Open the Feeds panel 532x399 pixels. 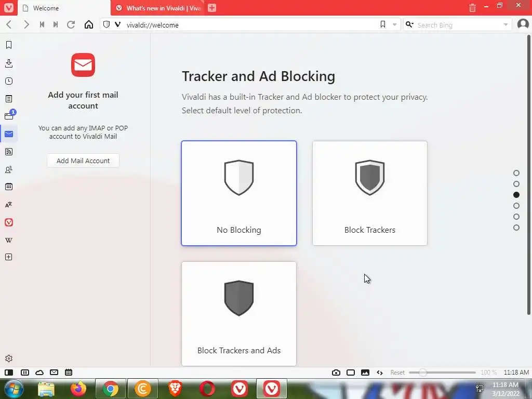(x=9, y=152)
